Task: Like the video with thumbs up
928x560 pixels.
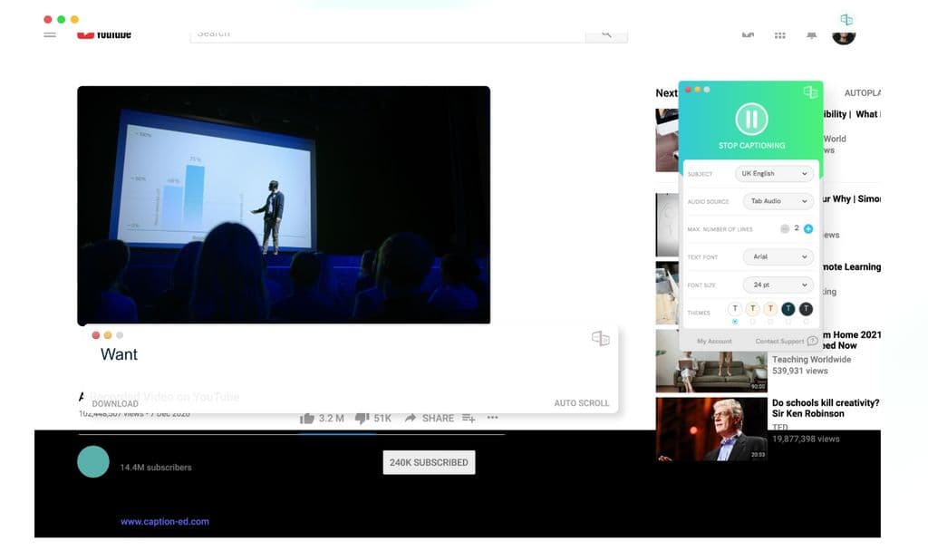Action: [x=307, y=419]
